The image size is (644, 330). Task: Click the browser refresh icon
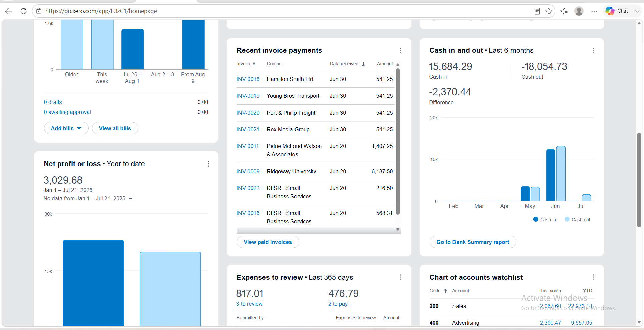click(23, 11)
